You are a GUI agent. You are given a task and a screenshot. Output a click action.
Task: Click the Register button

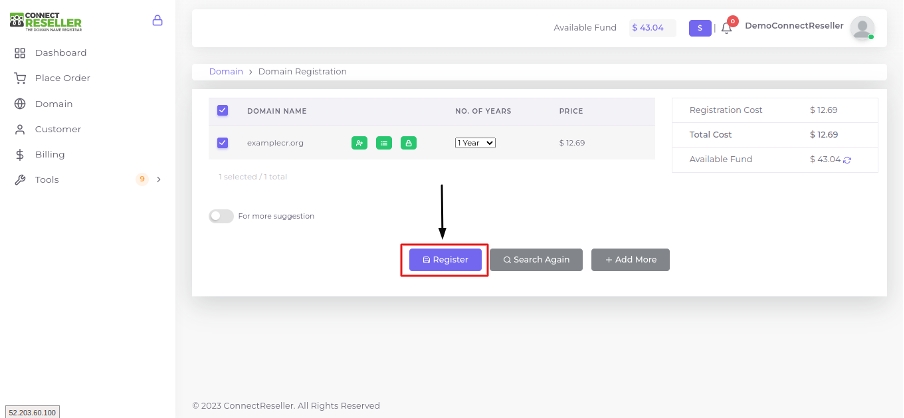(x=445, y=259)
